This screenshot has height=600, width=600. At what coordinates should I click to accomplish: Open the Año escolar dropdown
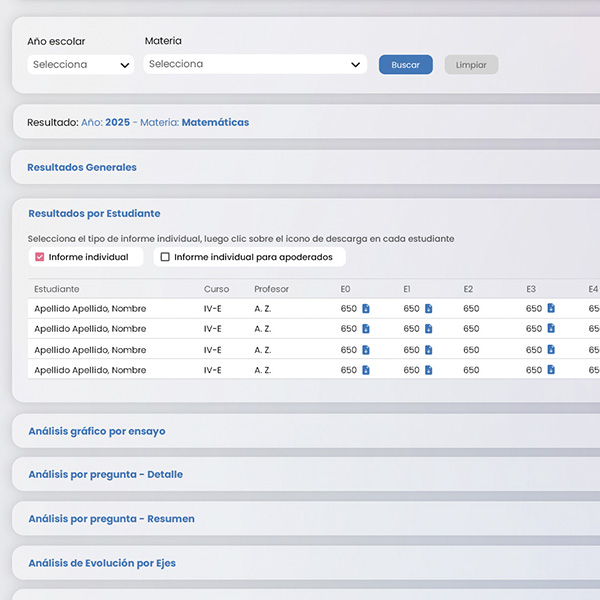tap(80, 65)
